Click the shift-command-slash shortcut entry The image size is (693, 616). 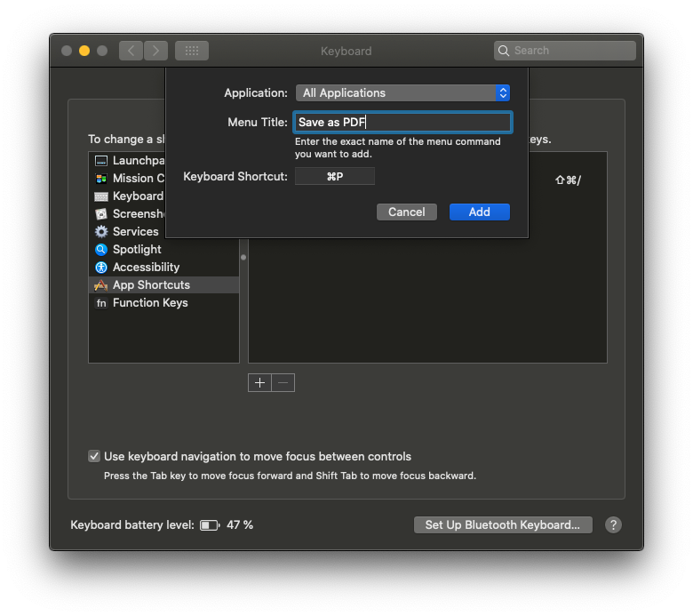click(569, 180)
